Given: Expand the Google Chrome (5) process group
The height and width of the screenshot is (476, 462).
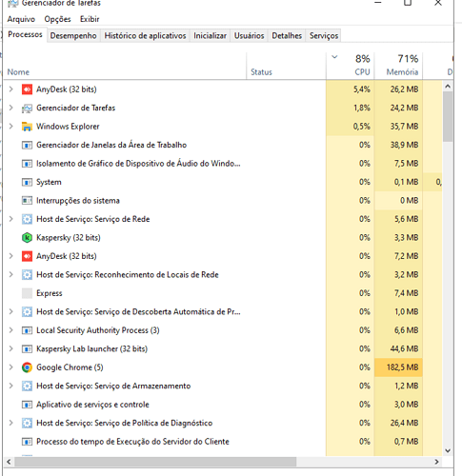Looking at the screenshot, I should pos(11,367).
